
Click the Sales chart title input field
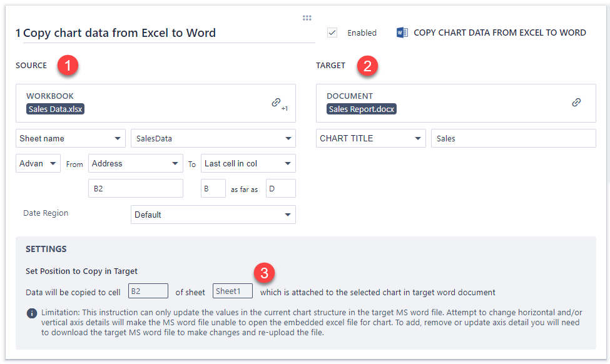pos(513,138)
